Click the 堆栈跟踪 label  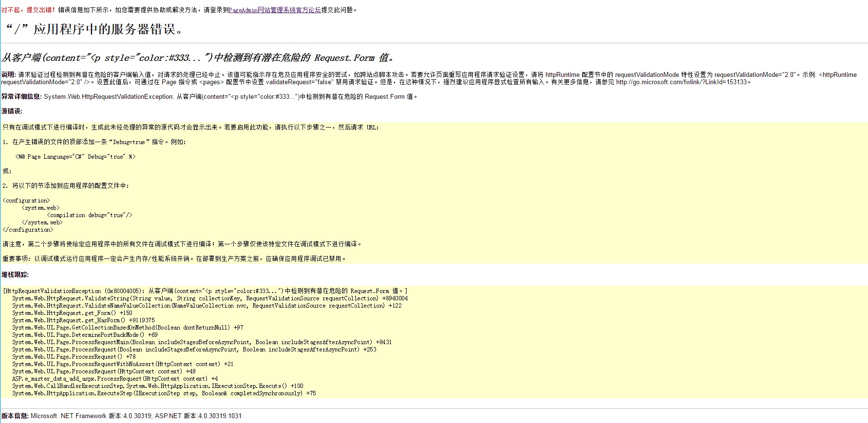(x=15, y=275)
